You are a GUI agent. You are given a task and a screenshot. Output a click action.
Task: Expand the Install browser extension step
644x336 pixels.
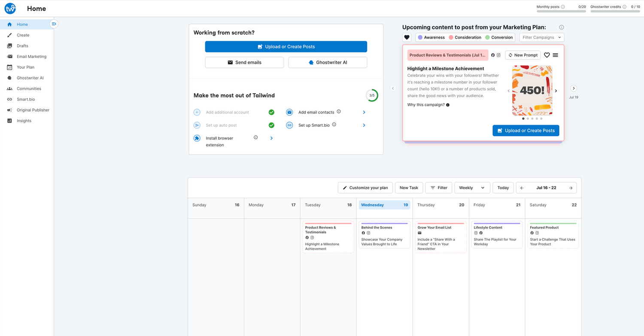(x=271, y=138)
